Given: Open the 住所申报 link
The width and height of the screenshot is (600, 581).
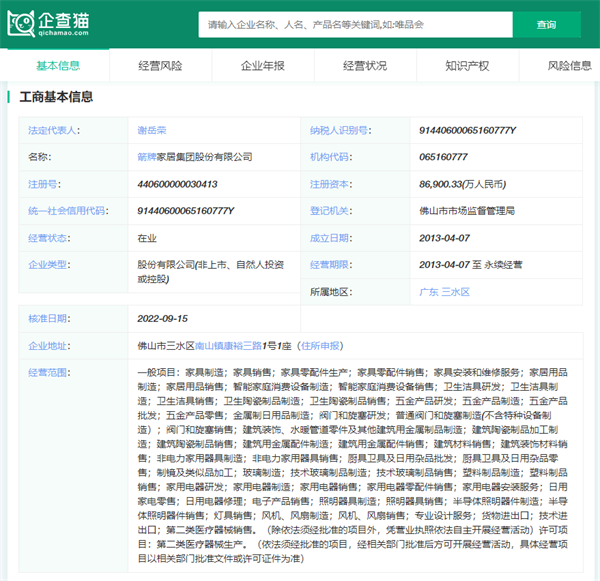Looking at the screenshot, I should click(319, 345).
